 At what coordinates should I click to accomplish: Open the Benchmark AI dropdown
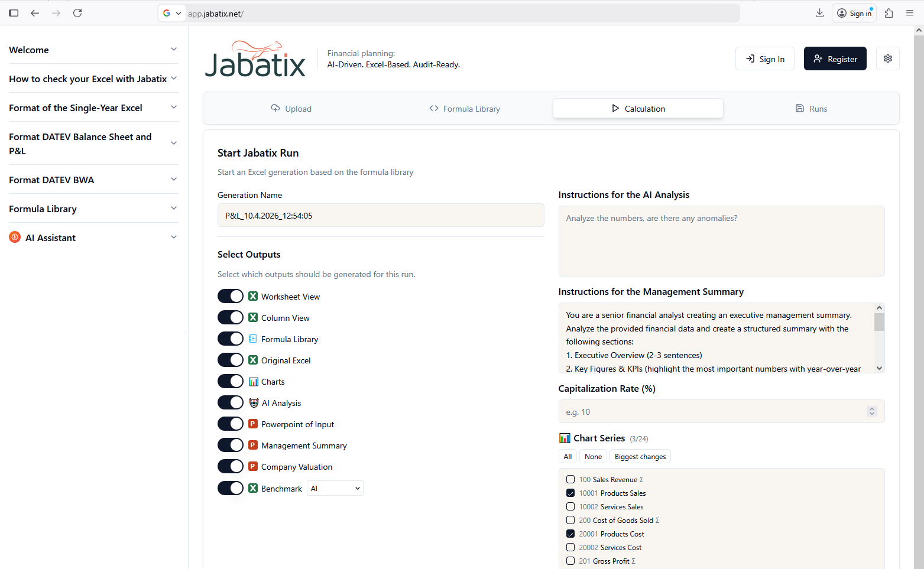[x=335, y=488]
